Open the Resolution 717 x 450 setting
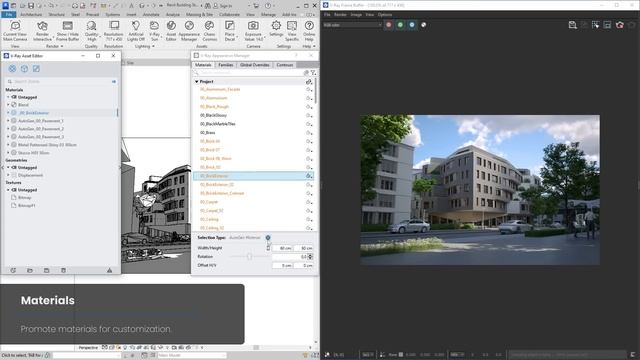The width and height of the screenshot is (640, 360). coord(113,31)
